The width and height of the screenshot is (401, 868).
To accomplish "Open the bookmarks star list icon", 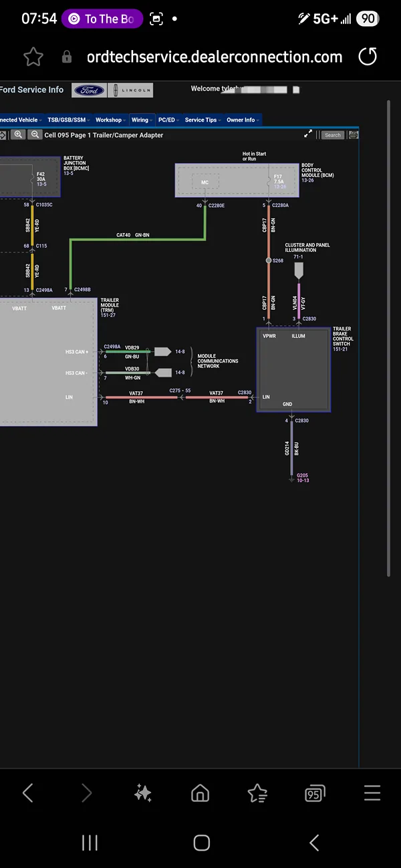I will 257,793.
